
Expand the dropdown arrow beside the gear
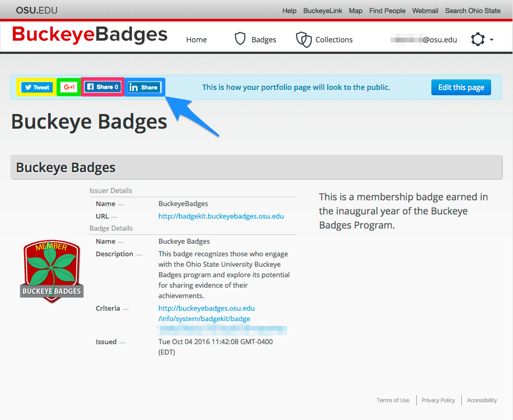[x=492, y=40]
